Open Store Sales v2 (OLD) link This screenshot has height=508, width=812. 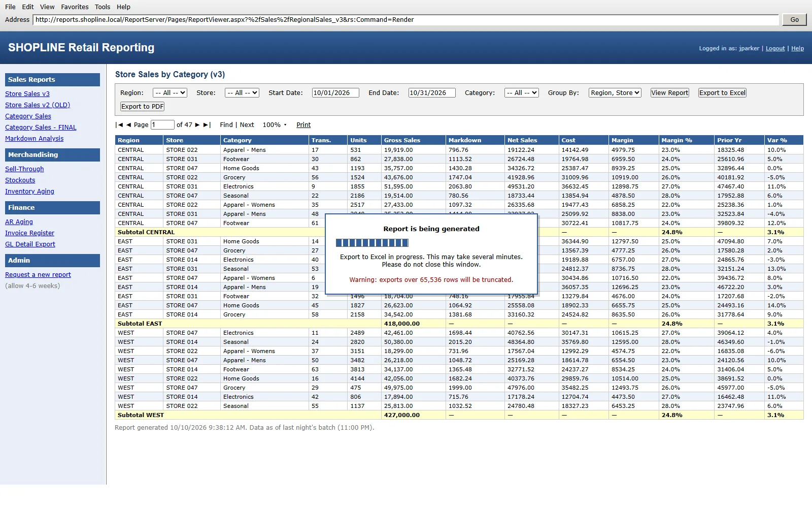pyautogui.click(x=38, y=105)
